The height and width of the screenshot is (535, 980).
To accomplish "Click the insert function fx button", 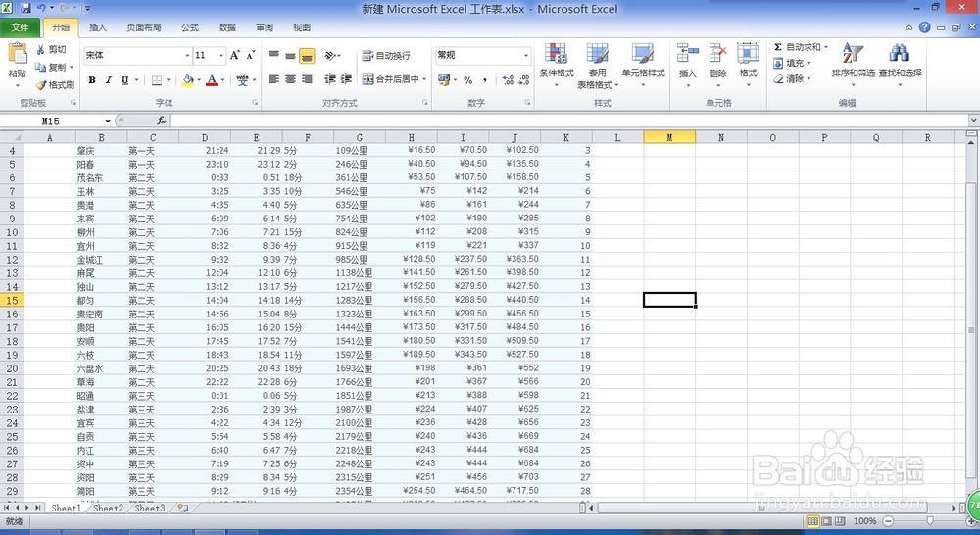I will 162,121.
